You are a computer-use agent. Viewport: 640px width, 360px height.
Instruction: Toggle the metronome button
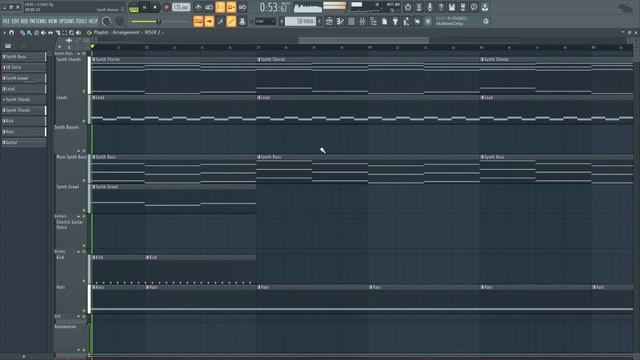[x=198, y=7]
